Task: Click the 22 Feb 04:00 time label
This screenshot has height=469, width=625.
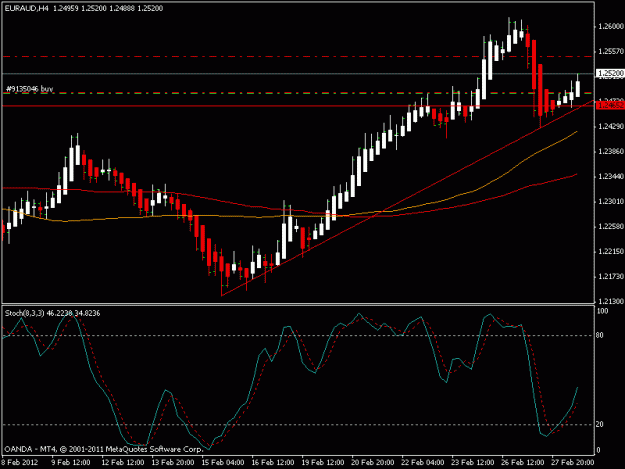Action: [x=423, y=462]
